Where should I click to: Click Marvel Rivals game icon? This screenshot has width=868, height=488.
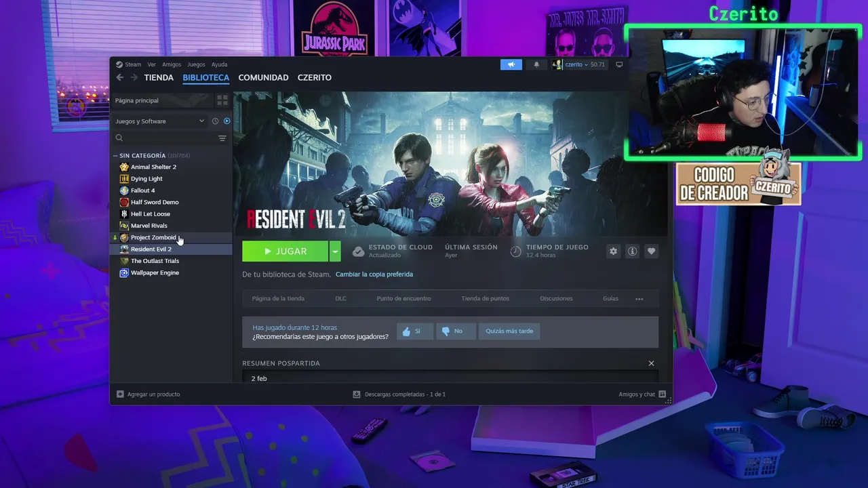tap(124, 226)
